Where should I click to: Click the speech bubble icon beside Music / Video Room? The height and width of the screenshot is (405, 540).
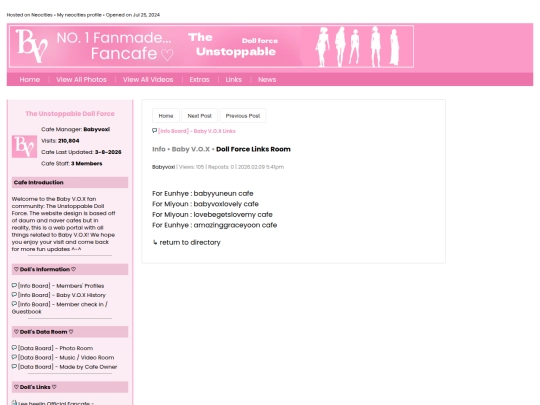(x=14, y=357)
